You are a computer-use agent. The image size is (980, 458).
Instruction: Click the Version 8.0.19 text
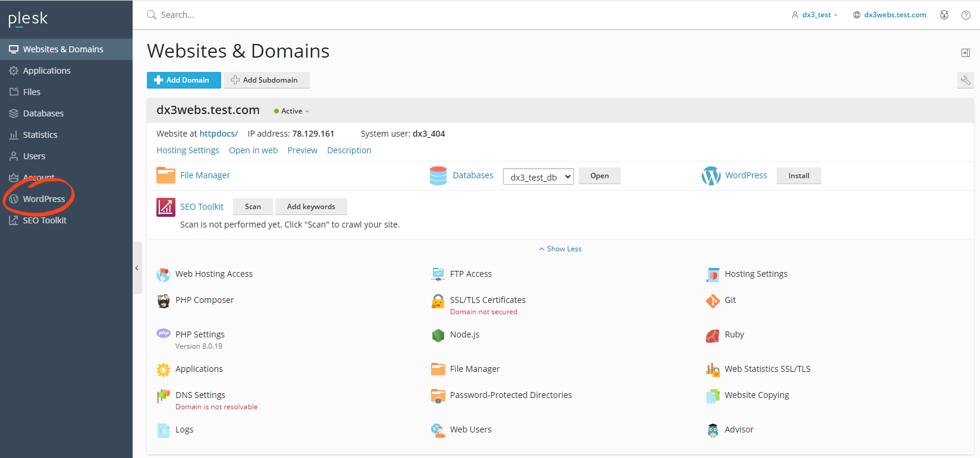[x=199, y=346]
